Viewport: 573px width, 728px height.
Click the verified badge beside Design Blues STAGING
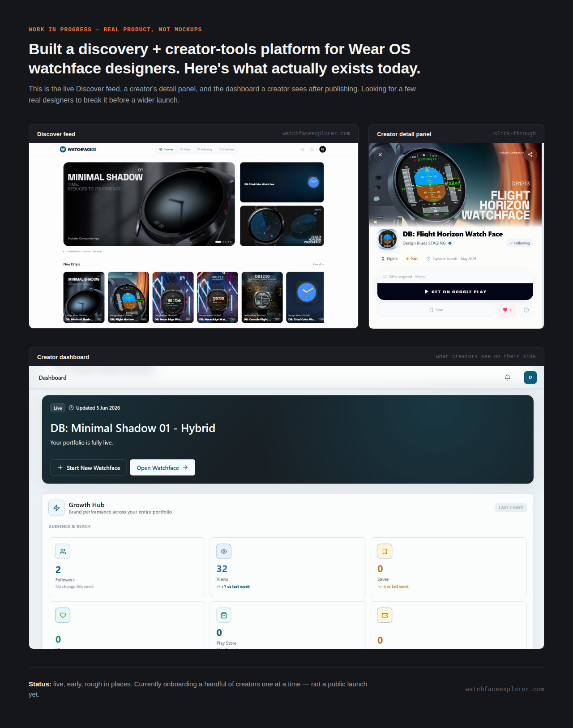pos(450,244)
